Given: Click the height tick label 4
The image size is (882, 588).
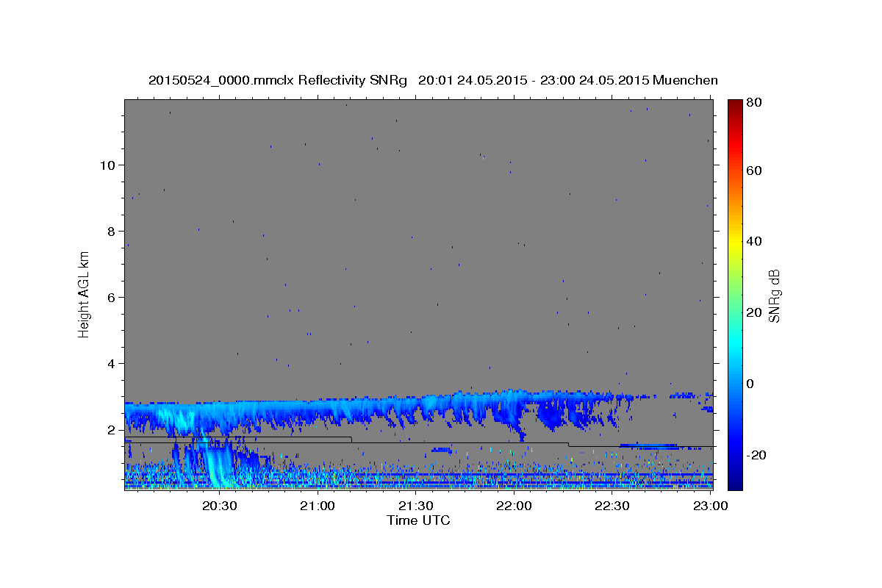Looking at the screenshot, I should click(x=110, y=363).
